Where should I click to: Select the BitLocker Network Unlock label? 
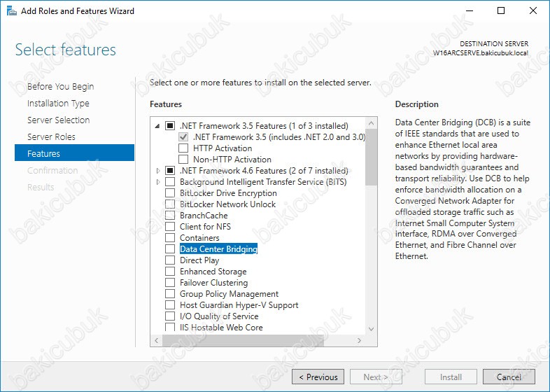click(227, 204)
